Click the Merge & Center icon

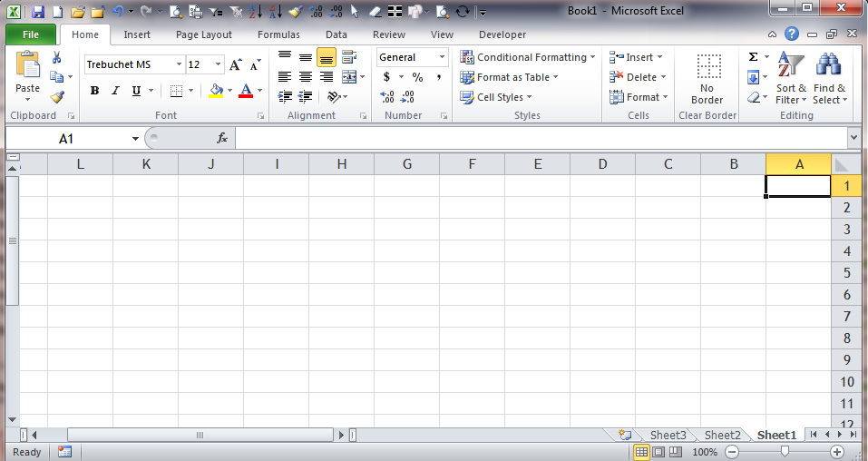point(348,77)
